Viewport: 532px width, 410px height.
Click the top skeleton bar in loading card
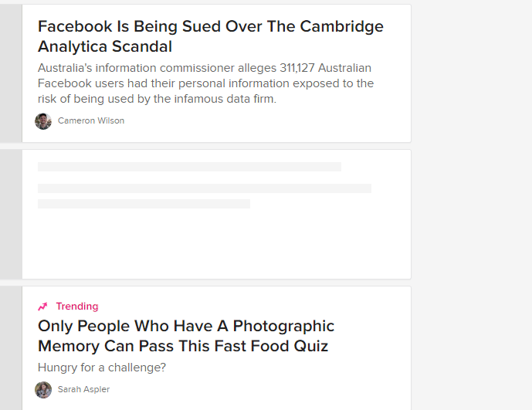189,167
